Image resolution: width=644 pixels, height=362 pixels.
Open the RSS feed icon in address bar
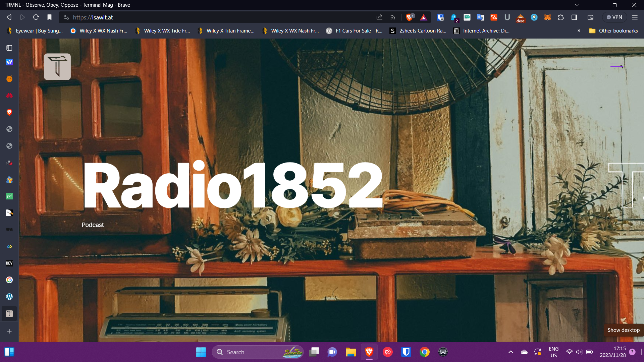393,17
